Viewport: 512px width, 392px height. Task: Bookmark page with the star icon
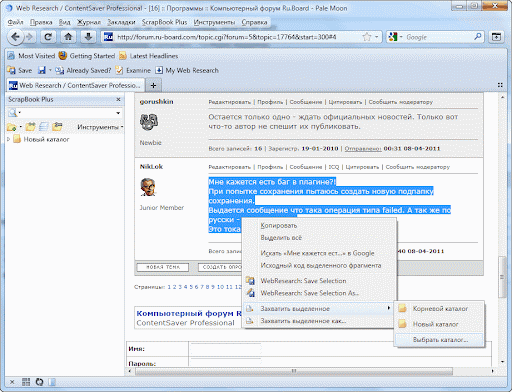[x=367, y=37]
